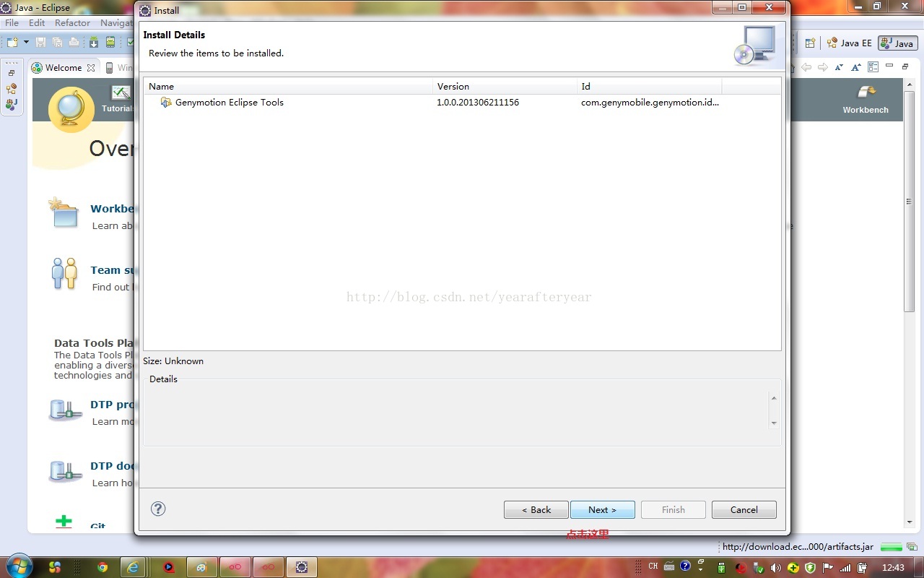Click the Next button in Install dialog
This screenshot has height=578, width=924.
tap(603, 509)
